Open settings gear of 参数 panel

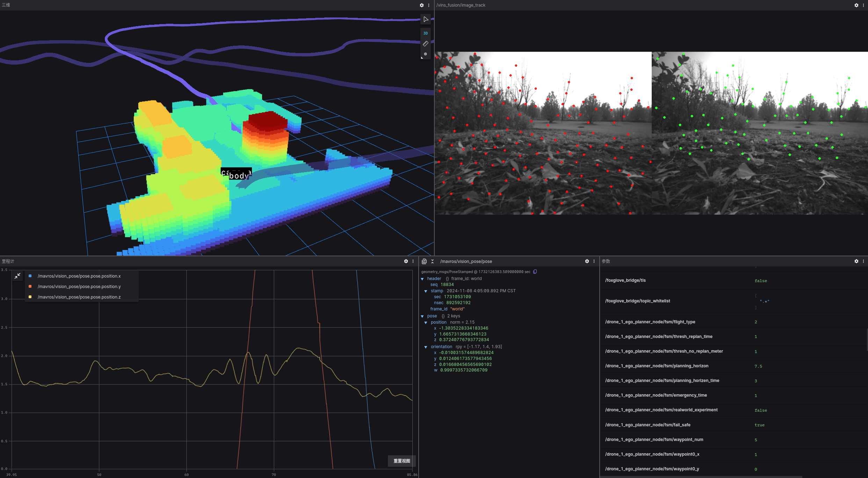click(x=856, y=261)
